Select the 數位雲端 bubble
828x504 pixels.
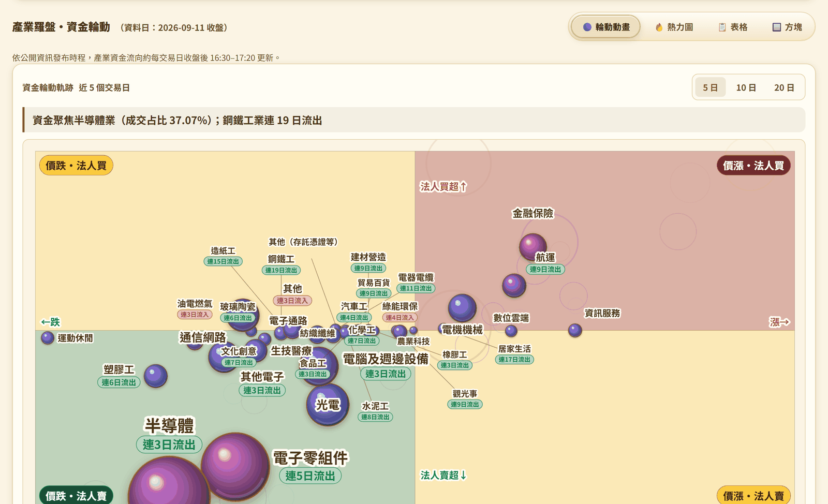pos(511,331)
